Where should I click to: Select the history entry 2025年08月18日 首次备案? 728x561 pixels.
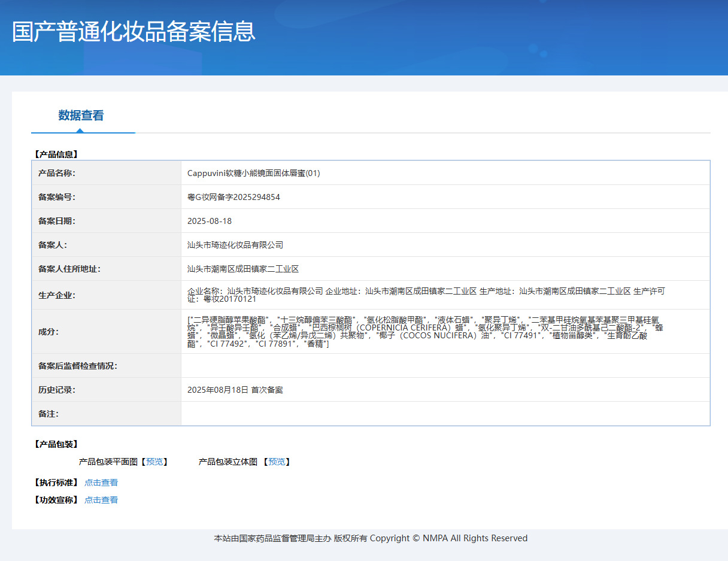[x=235, y=390]
